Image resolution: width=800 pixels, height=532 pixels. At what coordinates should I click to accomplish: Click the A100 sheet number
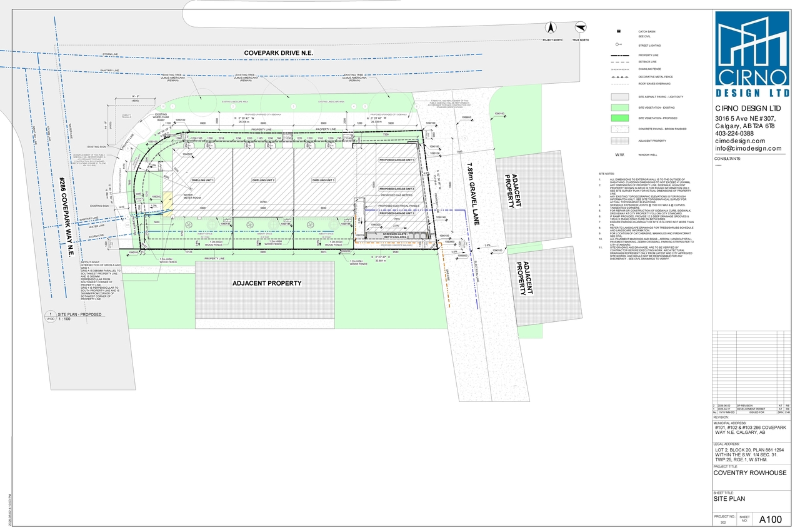(770, 519)
